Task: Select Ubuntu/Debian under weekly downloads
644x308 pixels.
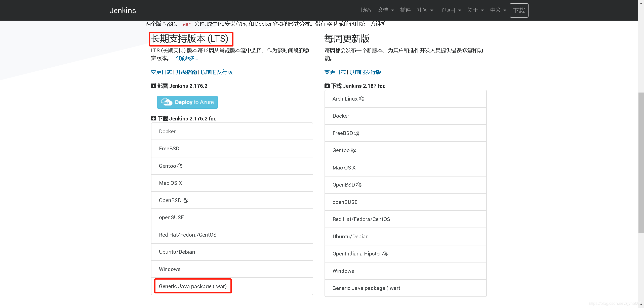Action: pyautogui.click(x=406, y=237)
